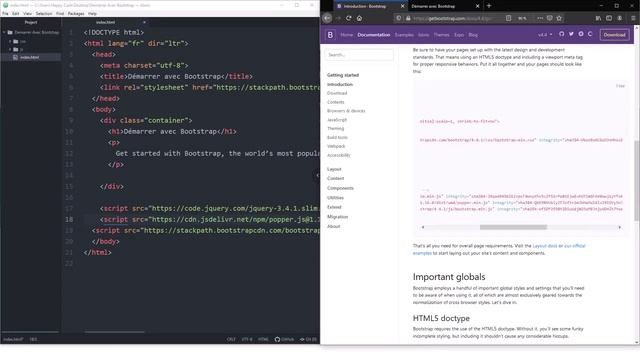Open the Selection menu in Atom
Image resolution: width=640 pixels, height=360 pixels.
pos(44,13)
